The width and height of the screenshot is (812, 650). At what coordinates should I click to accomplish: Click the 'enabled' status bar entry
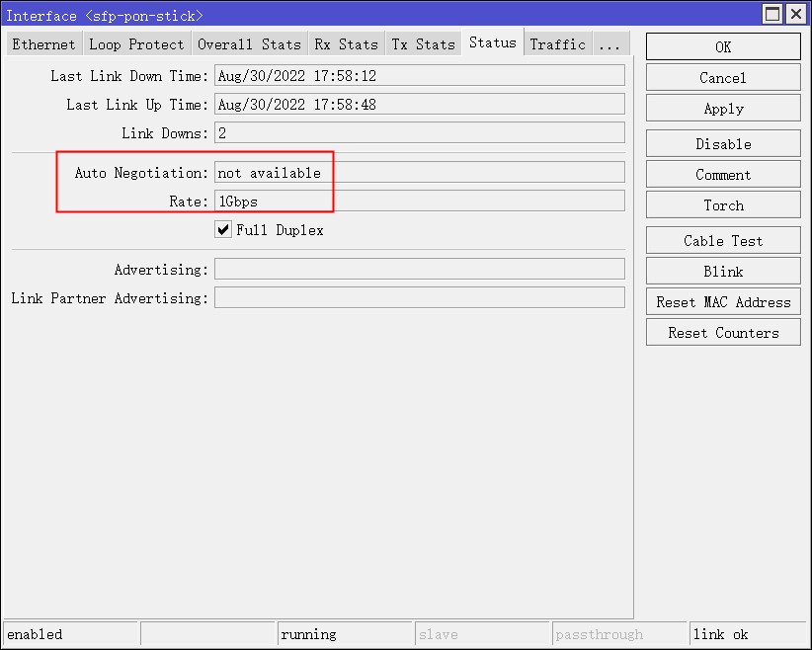71,634
